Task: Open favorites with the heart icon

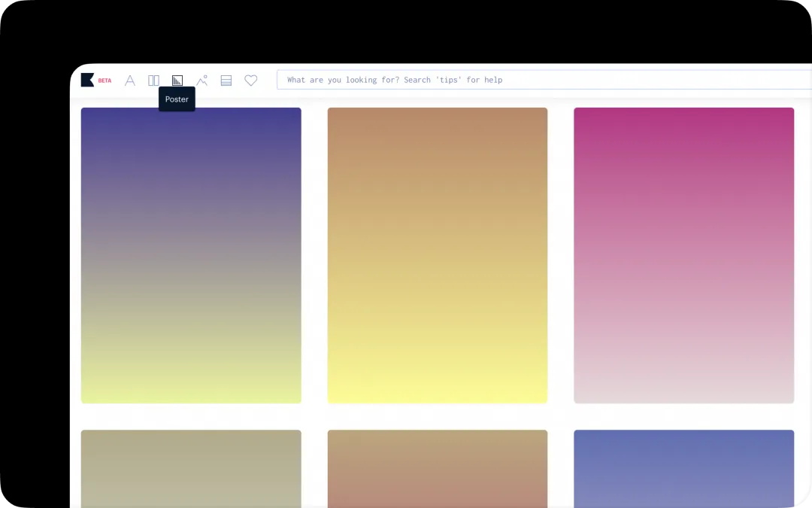Action: click(x=251, y=81)
